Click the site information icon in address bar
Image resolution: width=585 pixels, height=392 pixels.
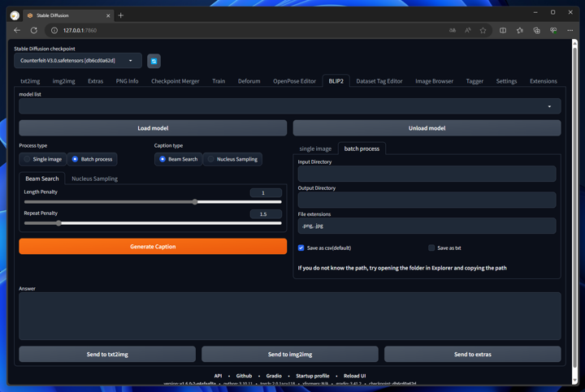point(54,30)
